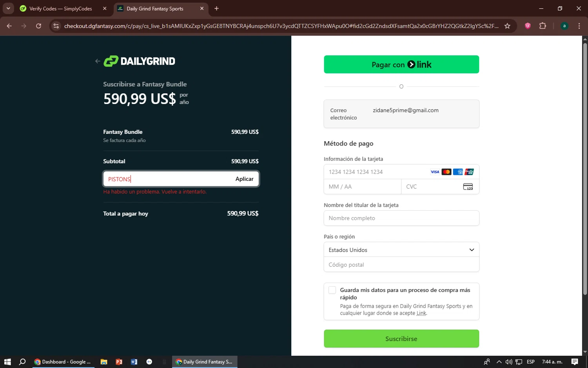Open File Explorer from the taskbar

click(x=104, y=362)
